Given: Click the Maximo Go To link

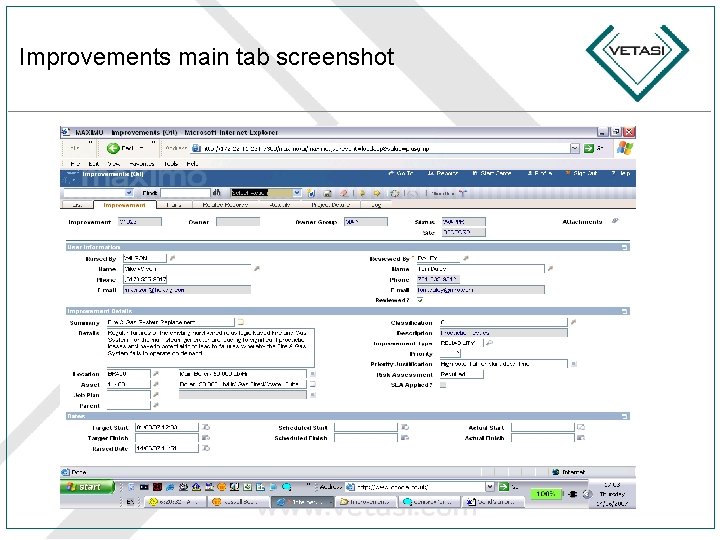Looking at the screenshot, I should coord(401,174).
